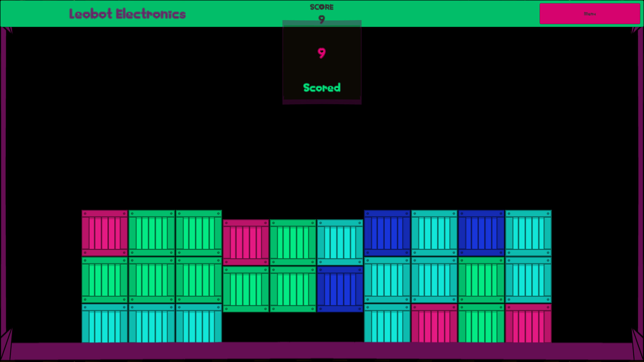Open the Menu
Image resolution: width=644 pixels, height=362 pixels.
click(590, 14)
